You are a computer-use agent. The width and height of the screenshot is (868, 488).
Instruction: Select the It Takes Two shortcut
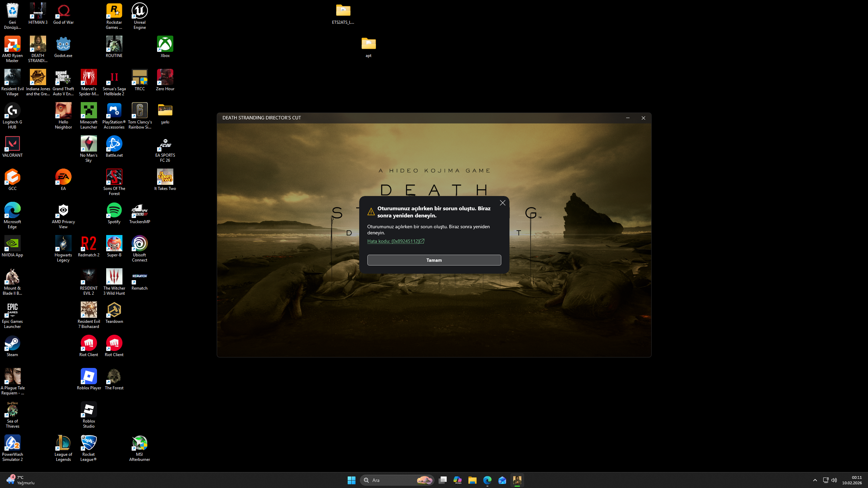(x=165, y=180)
